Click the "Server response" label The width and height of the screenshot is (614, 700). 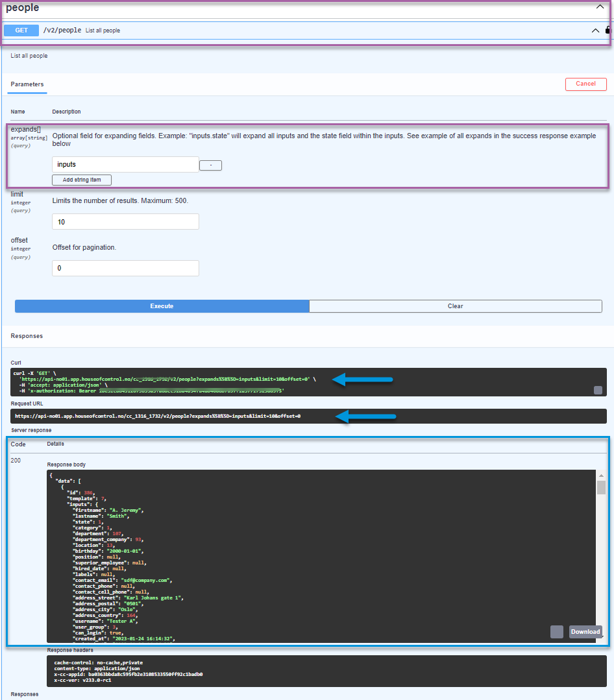tap(31, 430)
